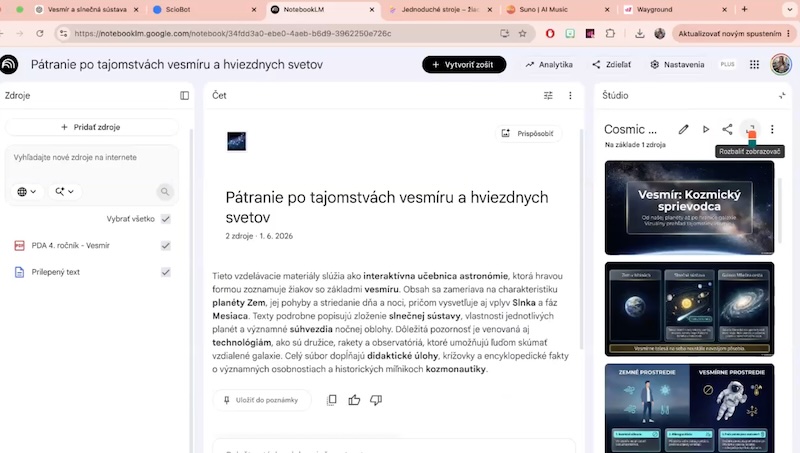Click the source search magnifier button

pos(164,191)
